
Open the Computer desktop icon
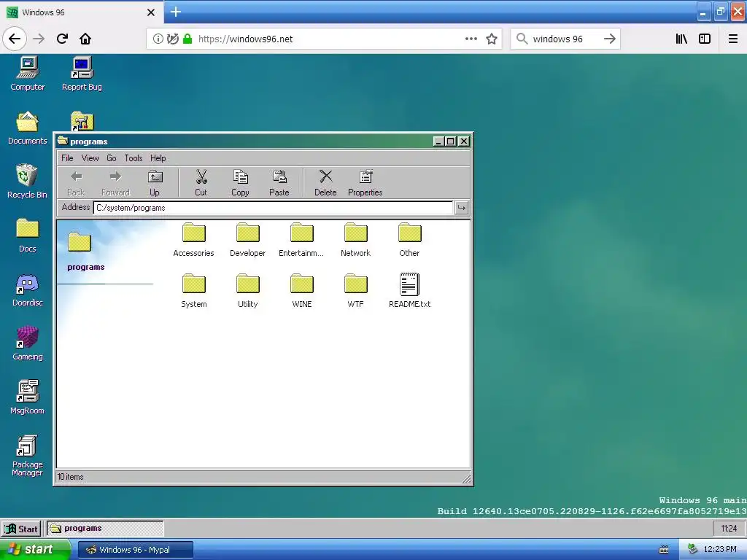point(27,74)
